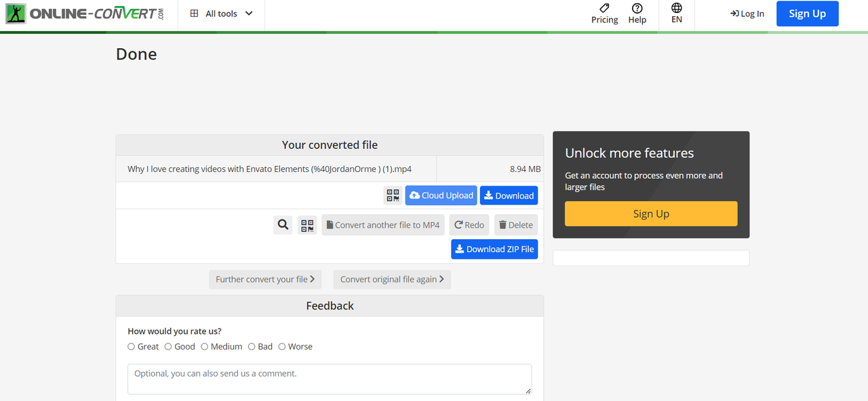Screen dimensions: 868x401
Task: Click Convert another file to MP4
Action: pos(383,225)
